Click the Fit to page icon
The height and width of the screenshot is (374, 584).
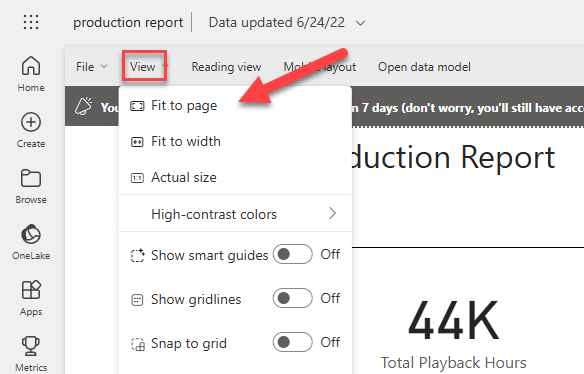pyautogui.click(x=137, y=106)
